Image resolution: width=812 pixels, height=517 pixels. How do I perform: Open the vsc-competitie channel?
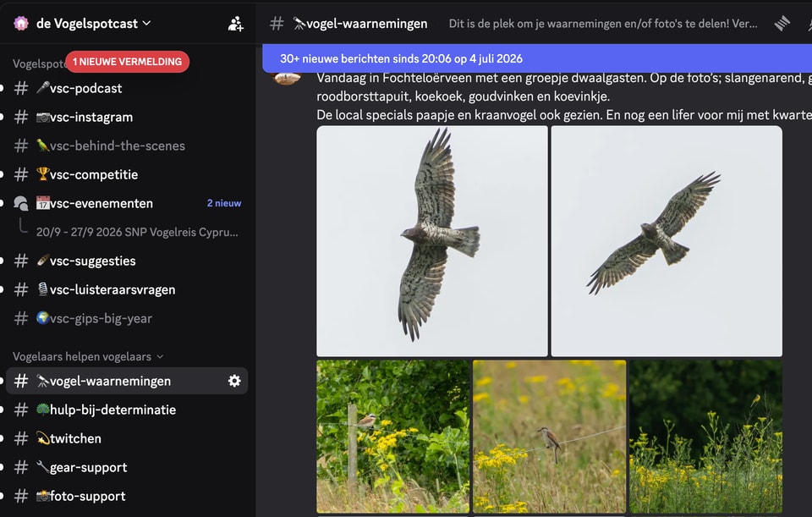127,174
